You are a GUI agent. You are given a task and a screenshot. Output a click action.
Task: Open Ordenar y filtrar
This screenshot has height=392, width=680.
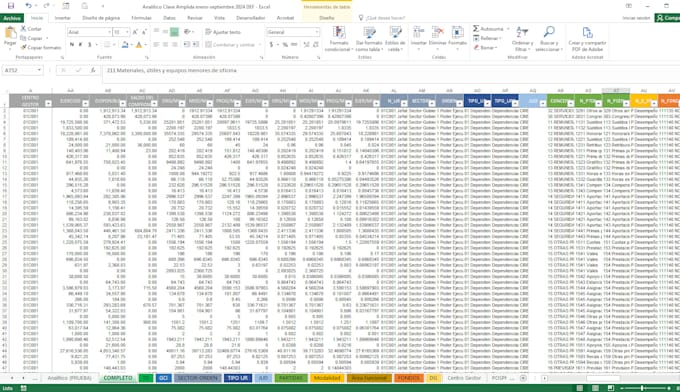click(522, 39)
